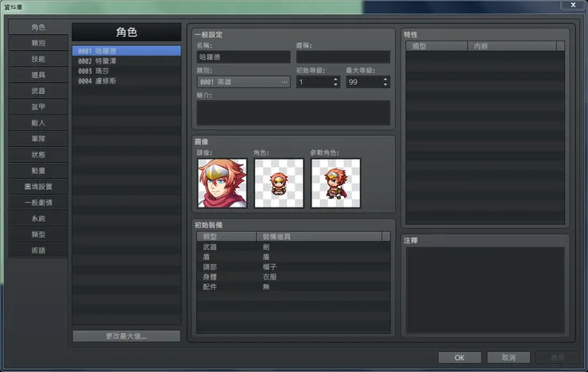Click the 類型 column header in 特性
The width and height of the screenshot is (588, 372).
click(x=437, y=46)
